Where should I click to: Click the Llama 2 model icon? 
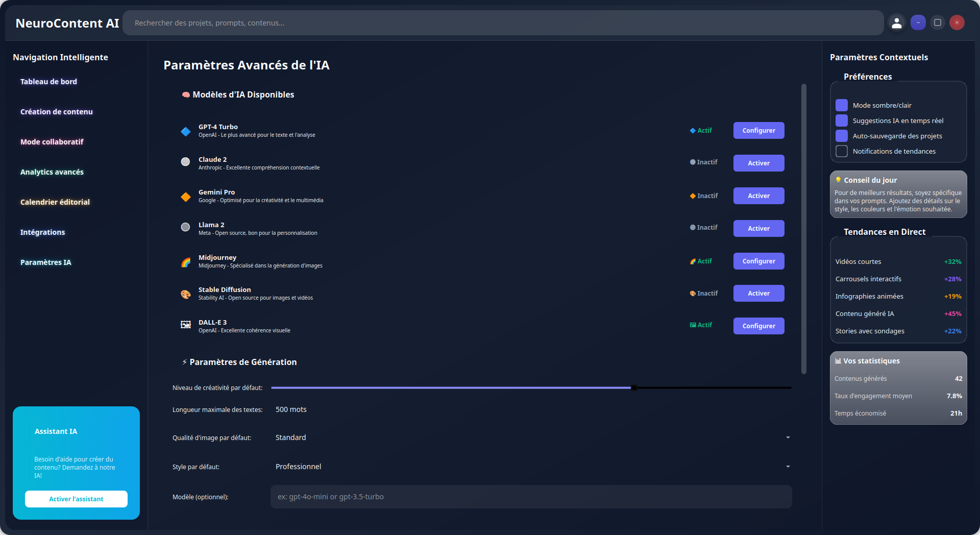point(186,228)
